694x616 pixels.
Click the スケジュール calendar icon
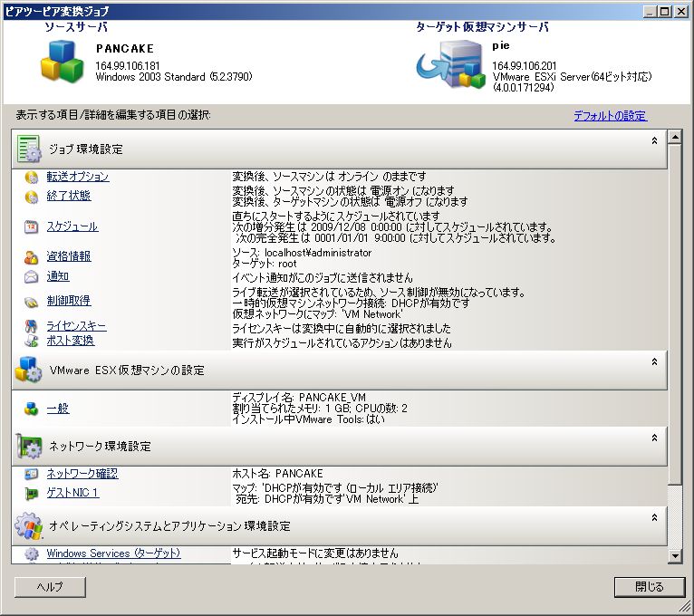click(31, 227)
